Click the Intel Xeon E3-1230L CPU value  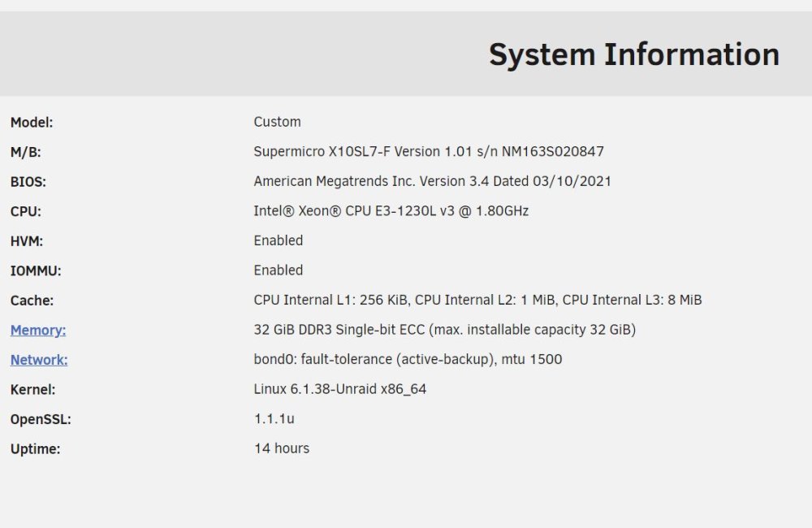(x=391, y=211)
